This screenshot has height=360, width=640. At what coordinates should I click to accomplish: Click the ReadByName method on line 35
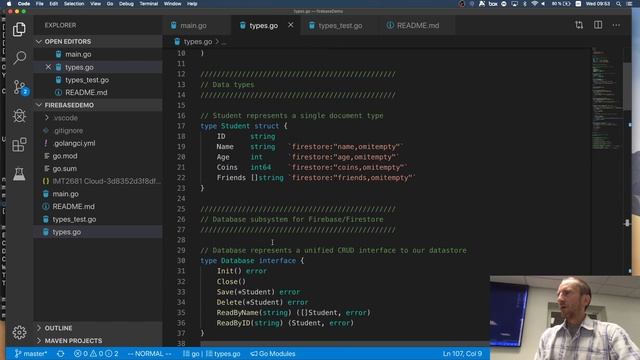[238, 313]
